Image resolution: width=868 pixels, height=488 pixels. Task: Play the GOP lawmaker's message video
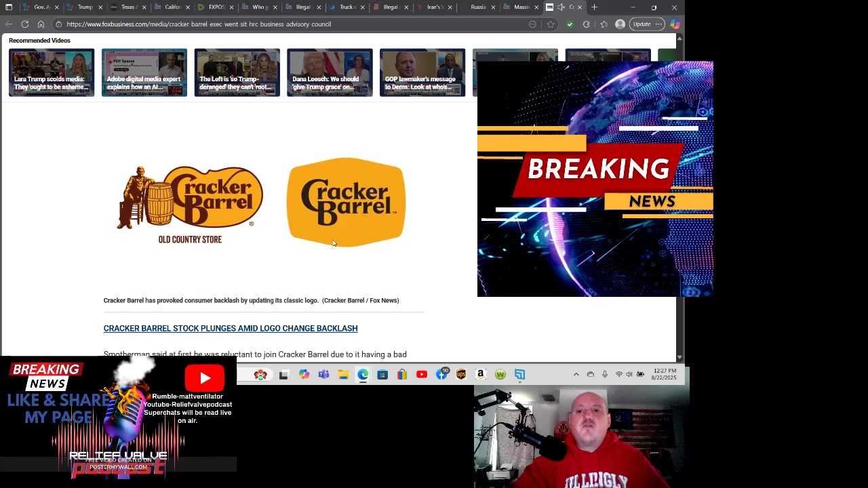(422, 73)
